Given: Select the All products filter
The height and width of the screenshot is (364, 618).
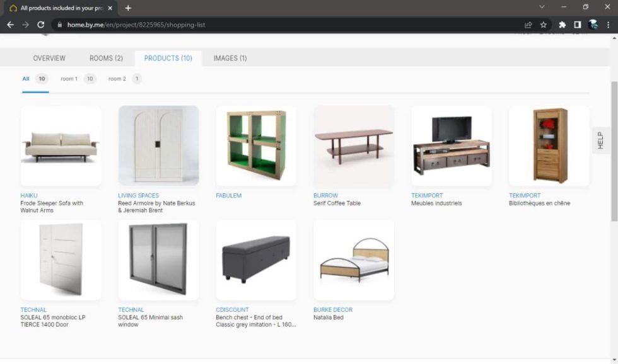Looking at the screenshot, I should point(25,79).
